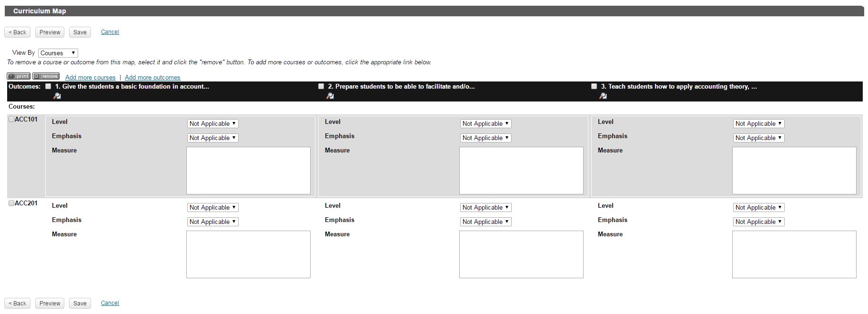Open the View By Courses dropdown

(58, 53)
